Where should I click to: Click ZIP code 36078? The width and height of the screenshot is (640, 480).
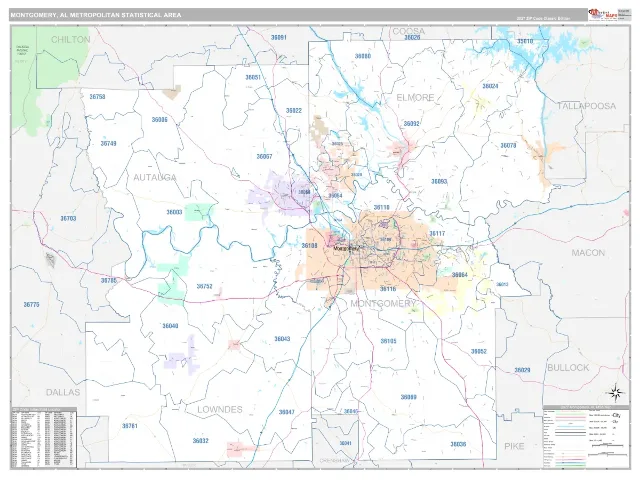click(508, 146)
